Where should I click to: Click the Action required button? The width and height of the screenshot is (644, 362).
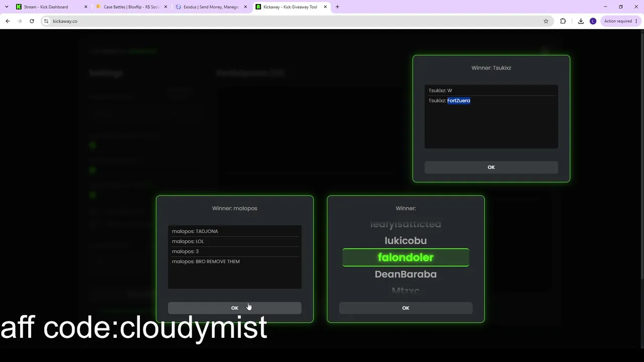click(x=618, y=21)
